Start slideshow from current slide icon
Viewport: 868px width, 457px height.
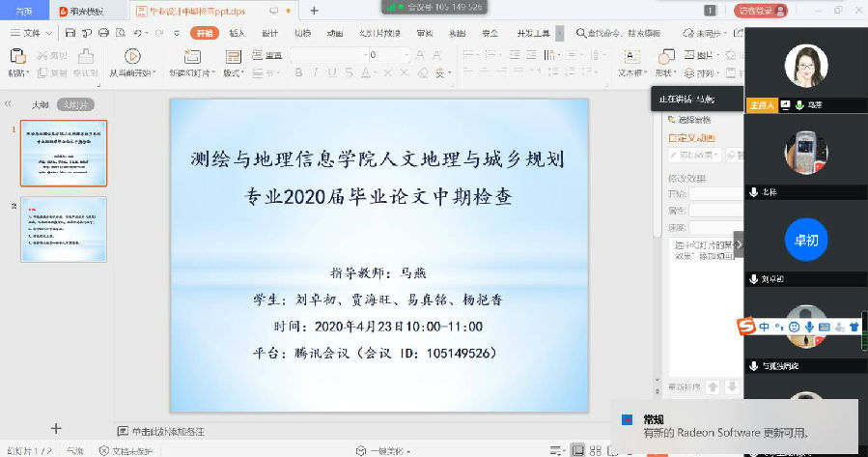tap(131, 56)
